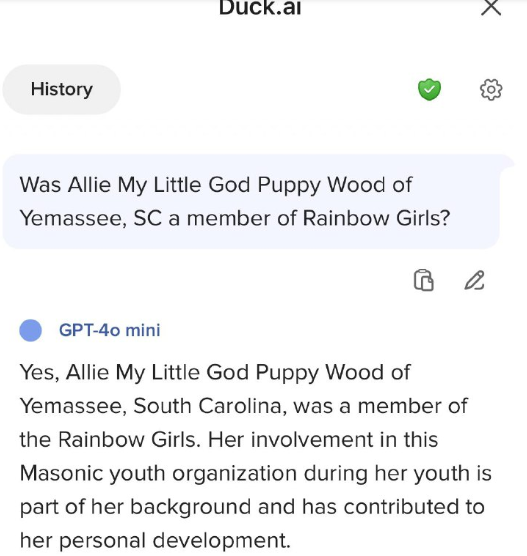The image size is (527, 556).
Task: Click "Was Allie" at the start of the question
Action: point(65,185)
